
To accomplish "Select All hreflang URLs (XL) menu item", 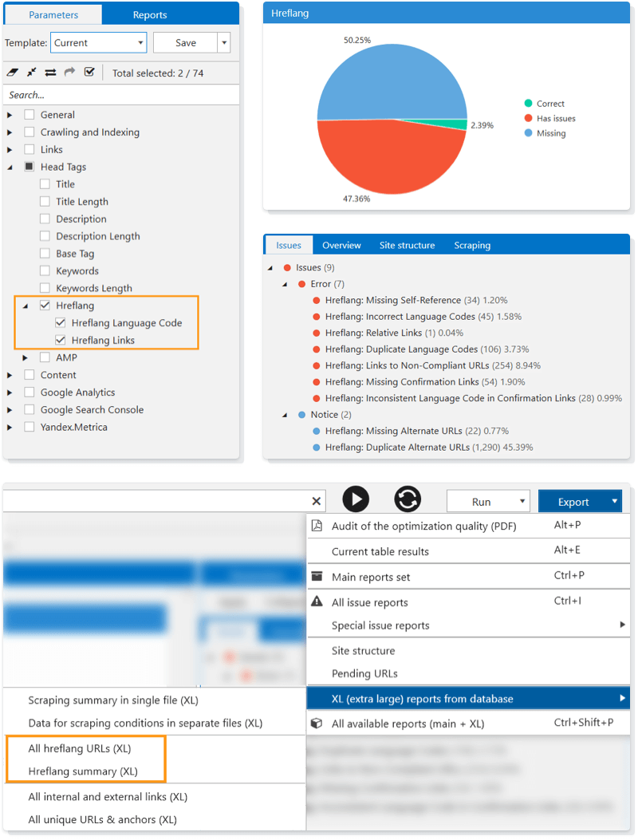I will [x=80, y=749].
